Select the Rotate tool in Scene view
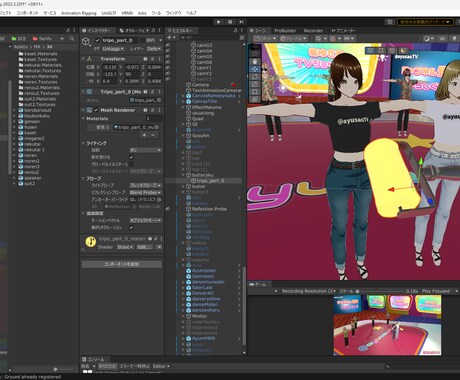The image size is (460, 380). [255, 77]
